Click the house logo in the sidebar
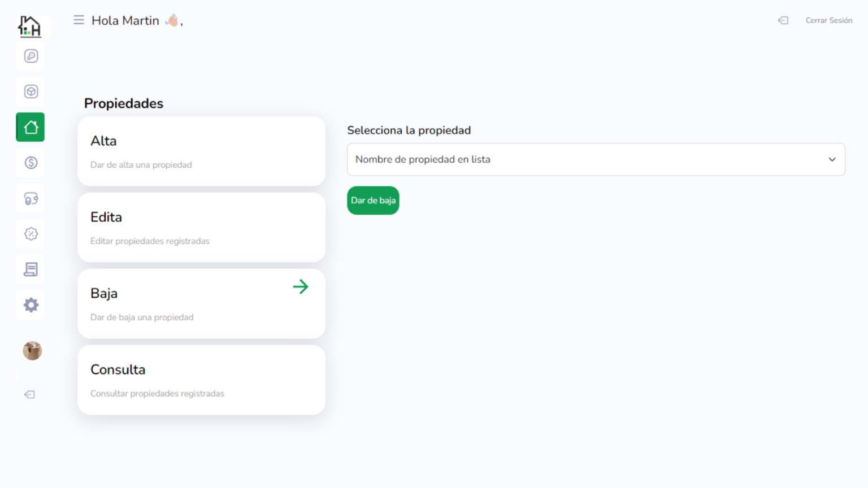Image resolution: width=868 pixels, height=488 pixels. point(29,26)
